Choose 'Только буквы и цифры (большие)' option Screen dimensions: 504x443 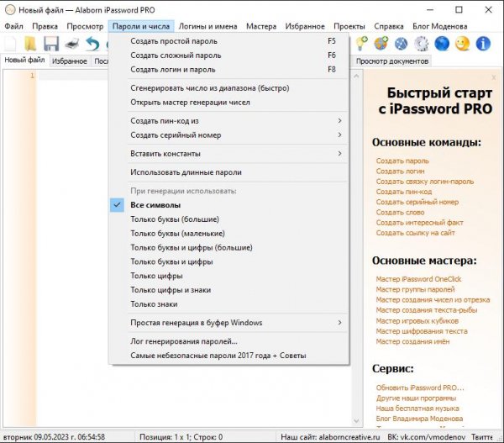click(x=229, y=247)
